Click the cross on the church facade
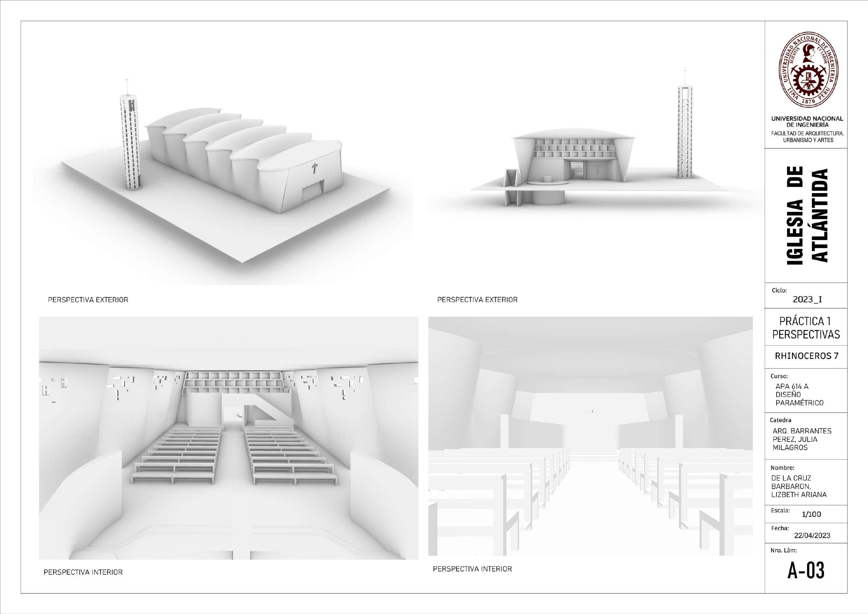868x614 pixels. click(314, 168)
